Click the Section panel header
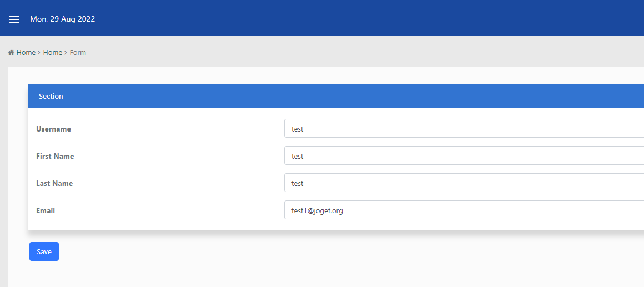644x287 pixels. click(335, 96)
